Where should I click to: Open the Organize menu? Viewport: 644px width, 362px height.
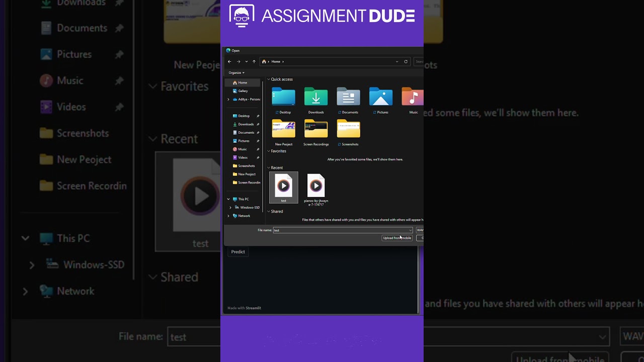236,73
